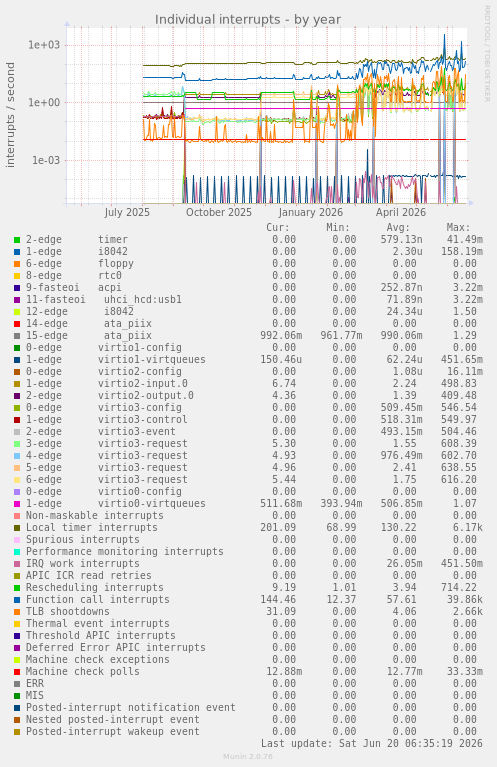Click the January 2026 x-axis label

(311, 212)
